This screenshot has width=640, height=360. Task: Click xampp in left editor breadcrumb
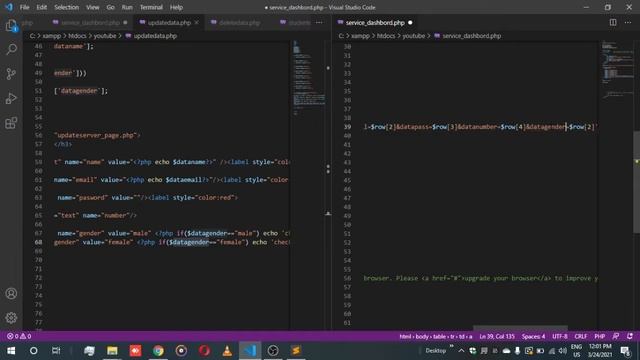point(52,36)
